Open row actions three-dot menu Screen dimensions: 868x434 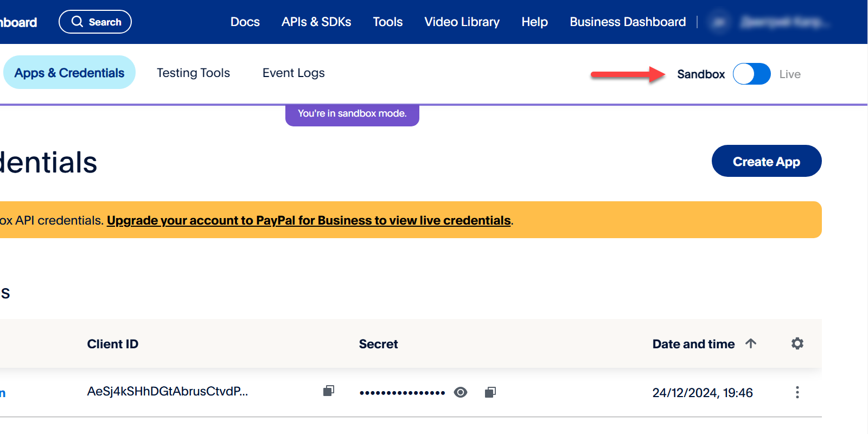pos(797,392)
